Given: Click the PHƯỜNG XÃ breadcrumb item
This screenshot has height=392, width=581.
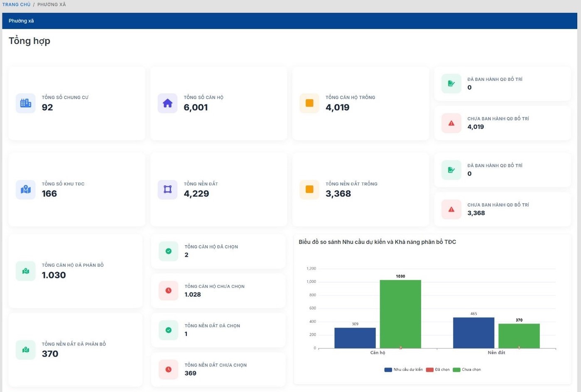Looking at the screenshot, I should tap(51, 5).
